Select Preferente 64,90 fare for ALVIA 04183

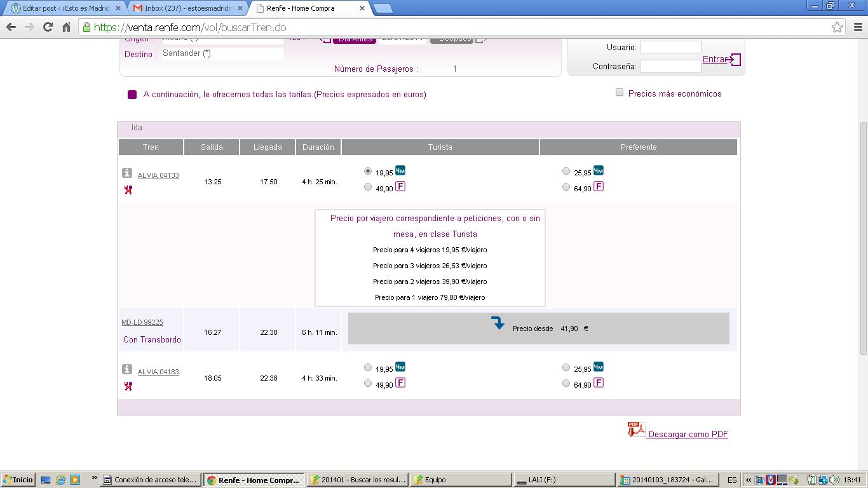click(x=566, y=383)
